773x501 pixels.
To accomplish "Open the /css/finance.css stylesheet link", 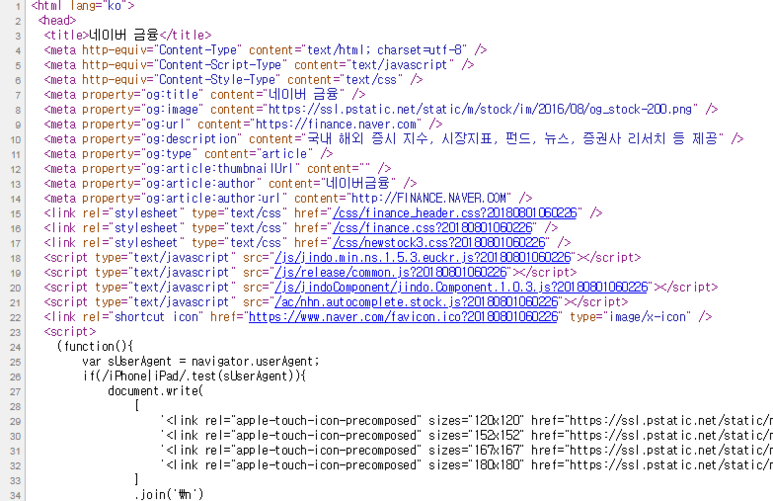I will (x=433, y=228).
